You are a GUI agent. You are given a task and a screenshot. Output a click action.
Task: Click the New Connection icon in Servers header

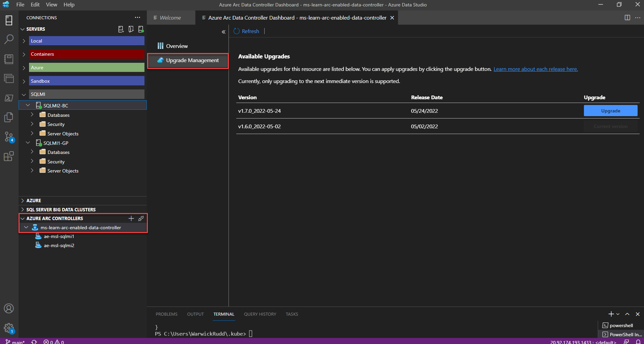pyautogui.click(x=121, y=29)
